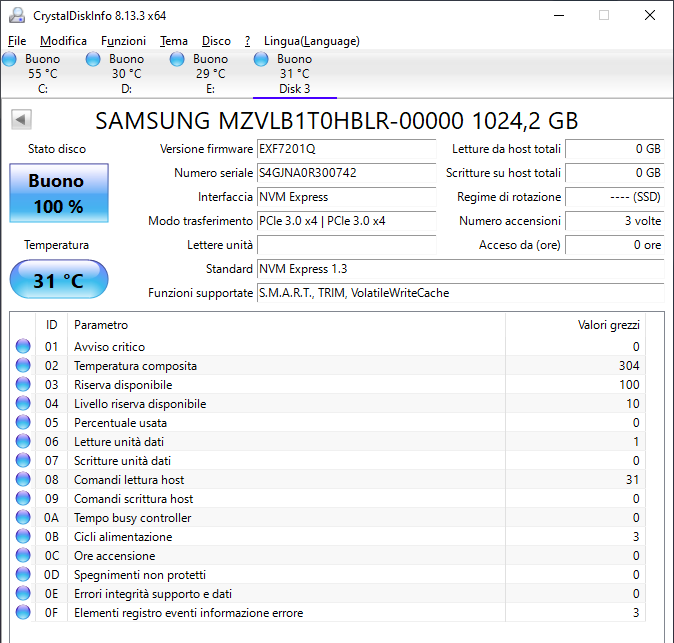Click the blue status orb for D: drive
The width and height of the screenshot is (674, 643).
point(93,59)
